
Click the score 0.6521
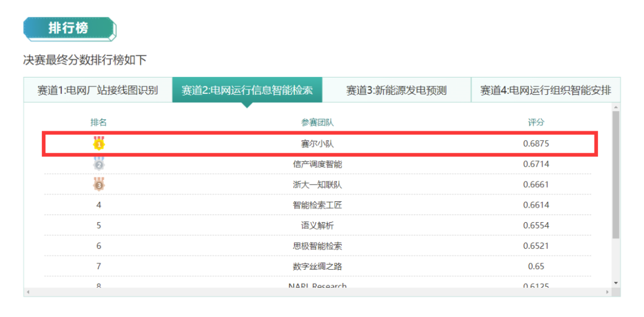[536, 247]
